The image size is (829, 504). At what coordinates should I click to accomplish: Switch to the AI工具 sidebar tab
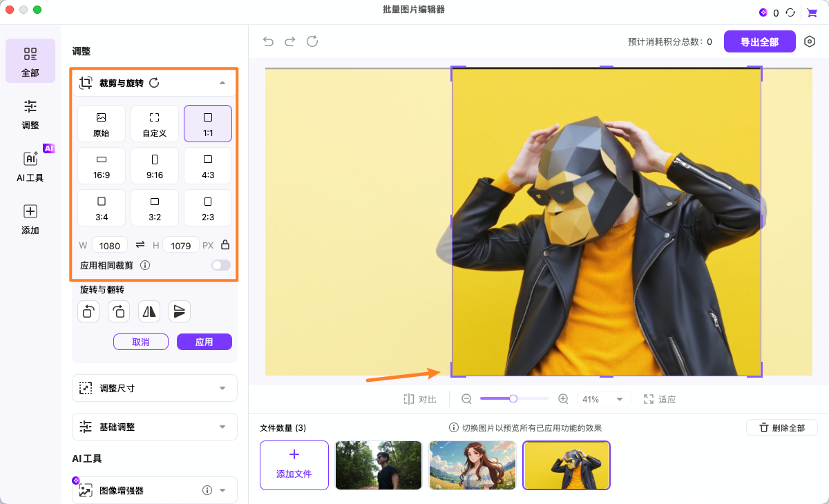[30, 166]
